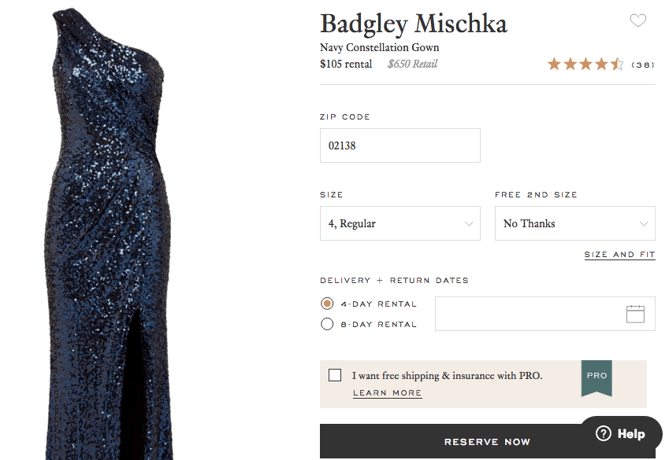Click the Size dropdown chevron arrow
669x460 pixels.
pyautogui.click(x=469, y=224)
